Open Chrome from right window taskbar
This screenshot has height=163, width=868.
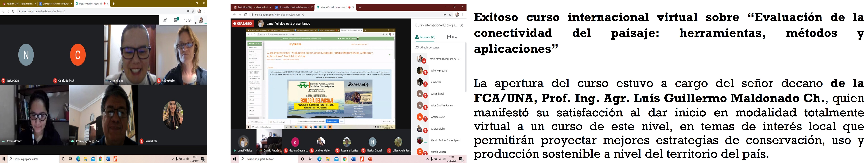point(345,159)
